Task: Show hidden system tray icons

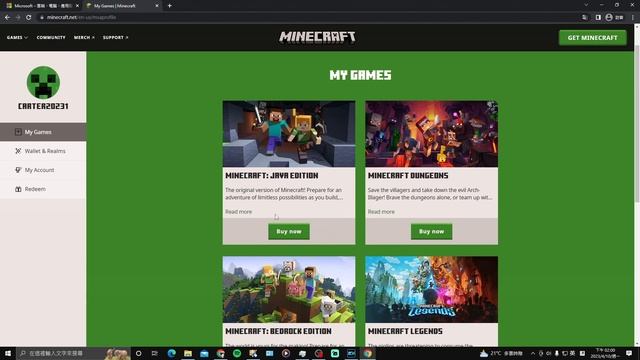Action: click(x=533, y=353)
